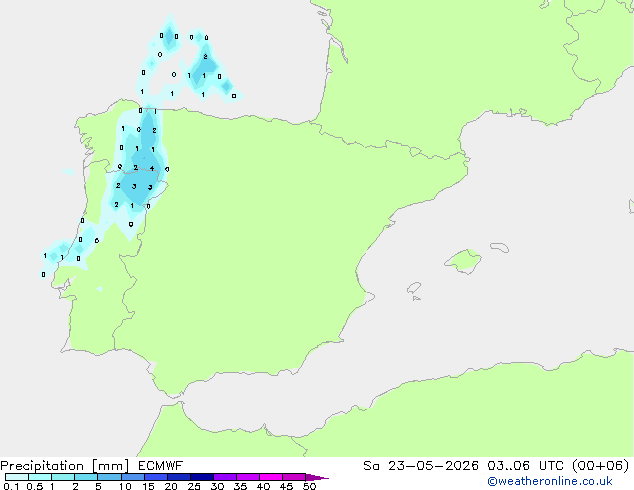
Task: Pick the 30 mm purple legend swatch
Action: coord(225,477)
